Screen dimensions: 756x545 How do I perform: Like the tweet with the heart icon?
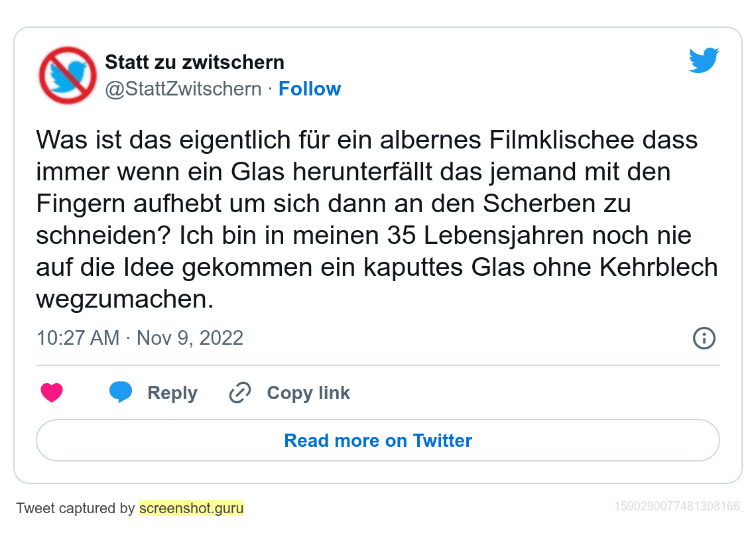click(52, 393)
